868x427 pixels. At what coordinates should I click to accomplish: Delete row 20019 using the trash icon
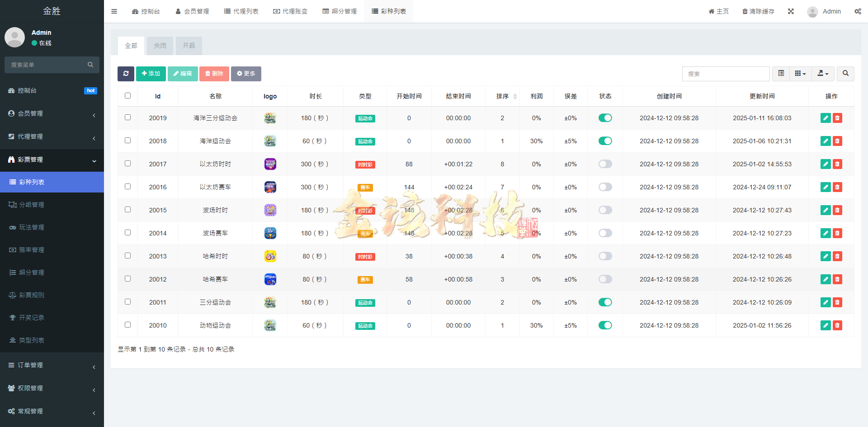837,118
